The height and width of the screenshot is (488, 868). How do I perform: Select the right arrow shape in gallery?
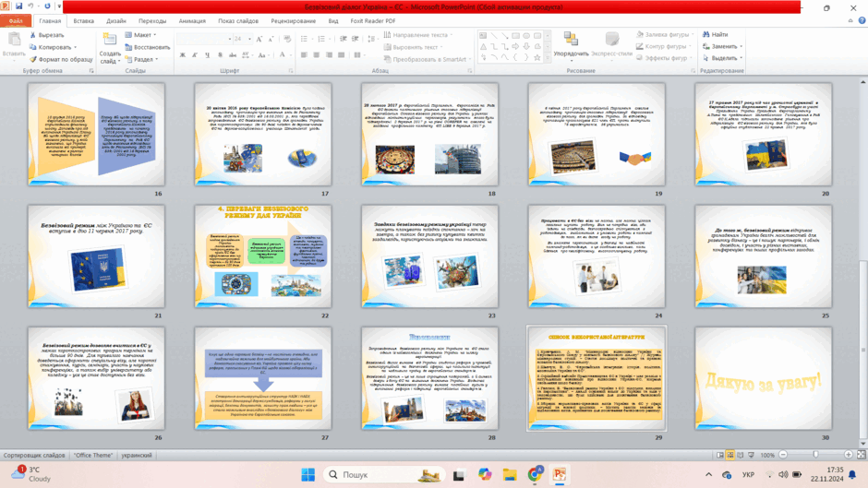[516, 46]
